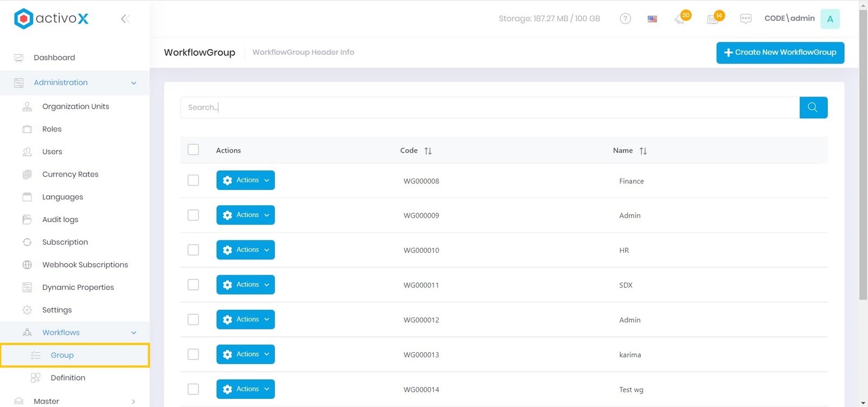The width and height of the screenshot is (868, 407).
Task: Select the checkbox for WG000011 SDX row
Action: pyautogui.click(x=193, y=285)
